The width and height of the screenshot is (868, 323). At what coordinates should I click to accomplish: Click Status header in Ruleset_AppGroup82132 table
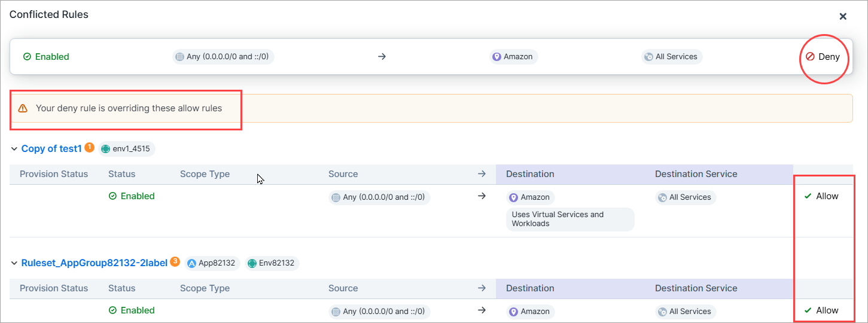point(122,288)
